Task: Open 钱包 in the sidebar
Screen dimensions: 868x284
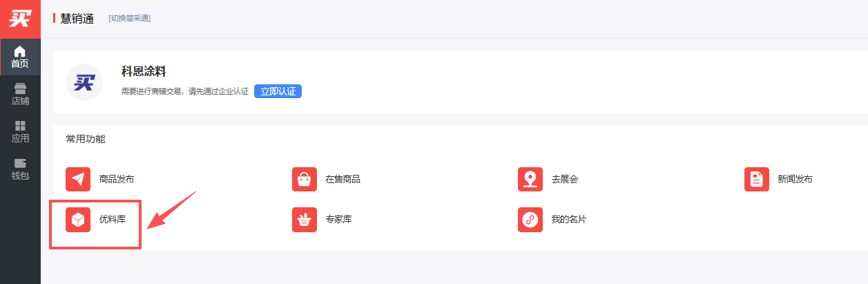Action: 20,169
